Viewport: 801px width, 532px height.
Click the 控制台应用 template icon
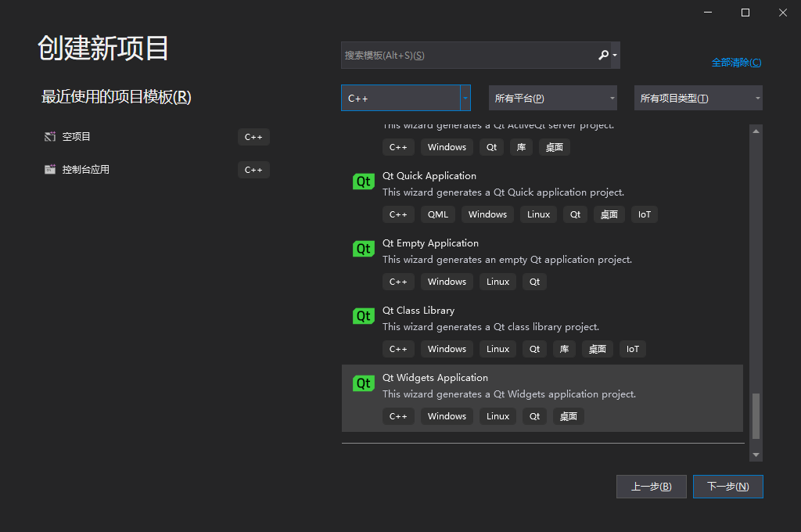pyautogui.click(x=50, y=169)
